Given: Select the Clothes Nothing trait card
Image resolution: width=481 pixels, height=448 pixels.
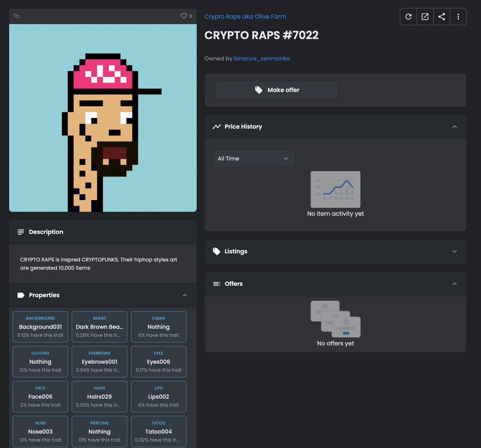Looking at the screenshot, I should [40, 362].
